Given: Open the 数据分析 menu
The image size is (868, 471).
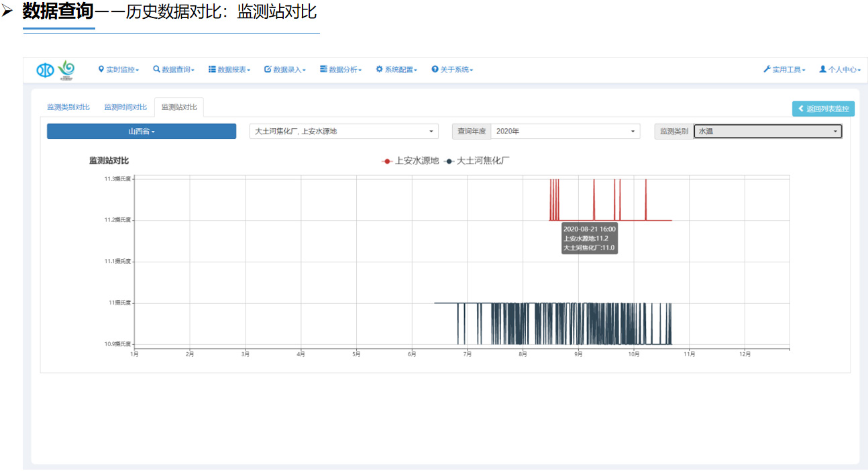Looking at the screenshot, I should coord(341,70).
